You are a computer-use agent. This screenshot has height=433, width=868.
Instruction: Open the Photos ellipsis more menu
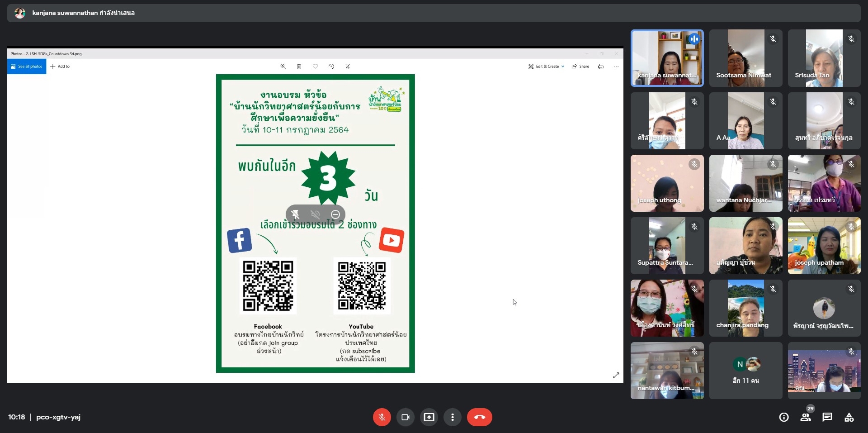click(616, 67)
